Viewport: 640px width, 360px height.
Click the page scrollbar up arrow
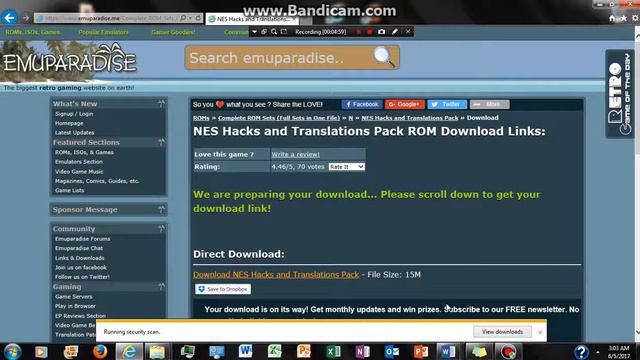[x=637, y=36]
